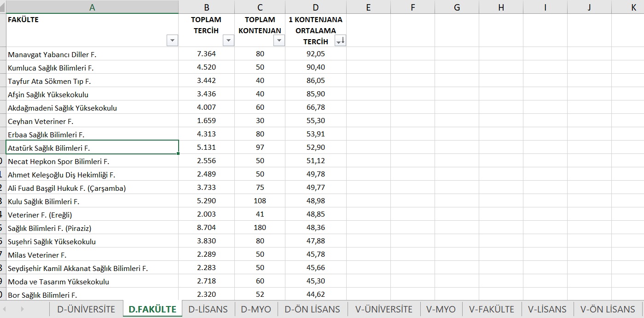Open the FAKÜLTE column filter dropdown
This screenshot has height=318, width=644.
point(173,41)
